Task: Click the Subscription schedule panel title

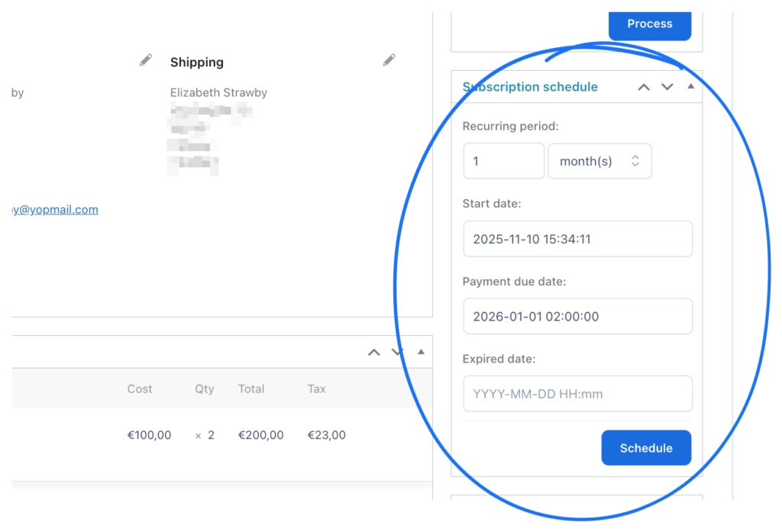Action: [x=530, y=87]
